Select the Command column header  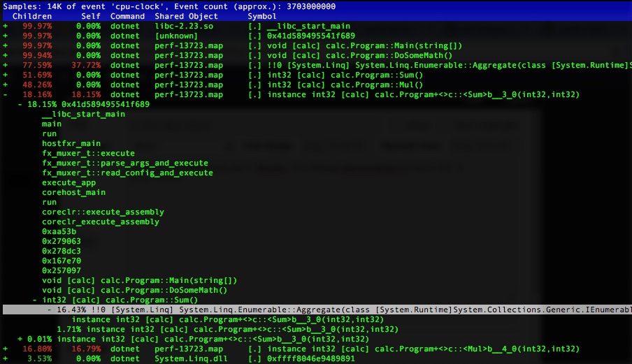pos(127,16)
